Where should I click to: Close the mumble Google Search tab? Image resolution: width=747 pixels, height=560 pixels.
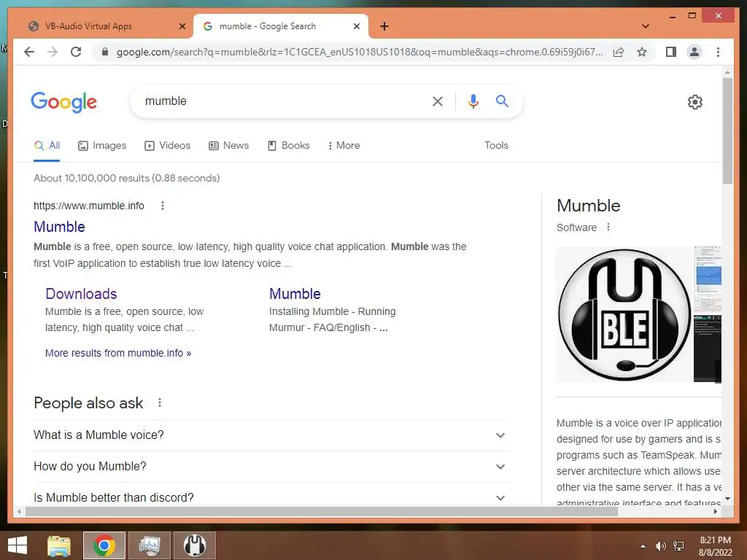tap(356, 26)
